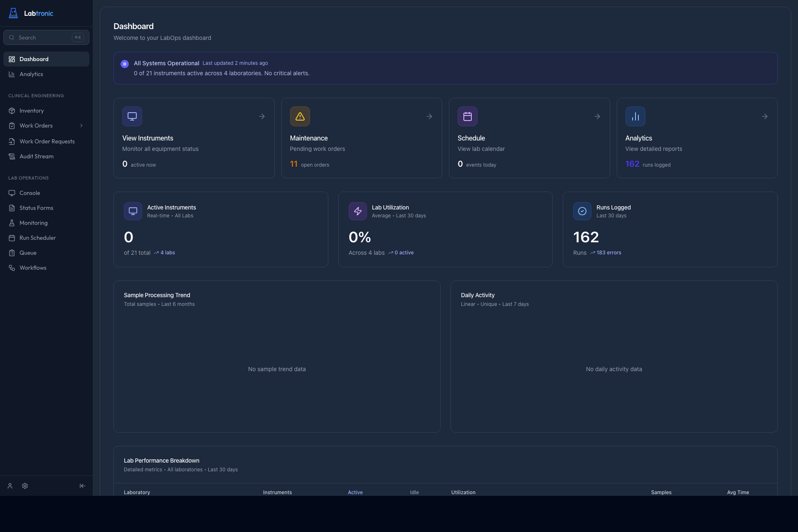
Task: Open the Console in Lab Operations
Action: click(30, 193)
